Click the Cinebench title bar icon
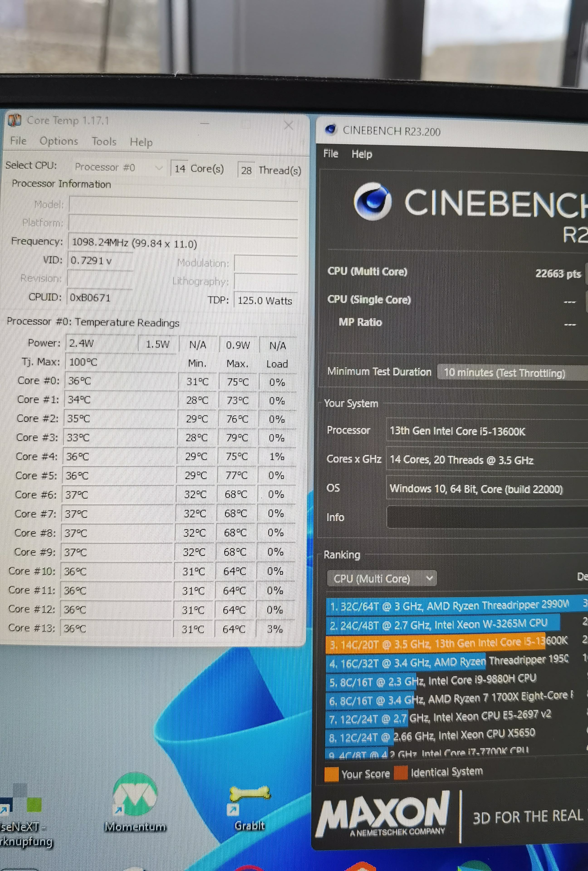 click(331, 129)
